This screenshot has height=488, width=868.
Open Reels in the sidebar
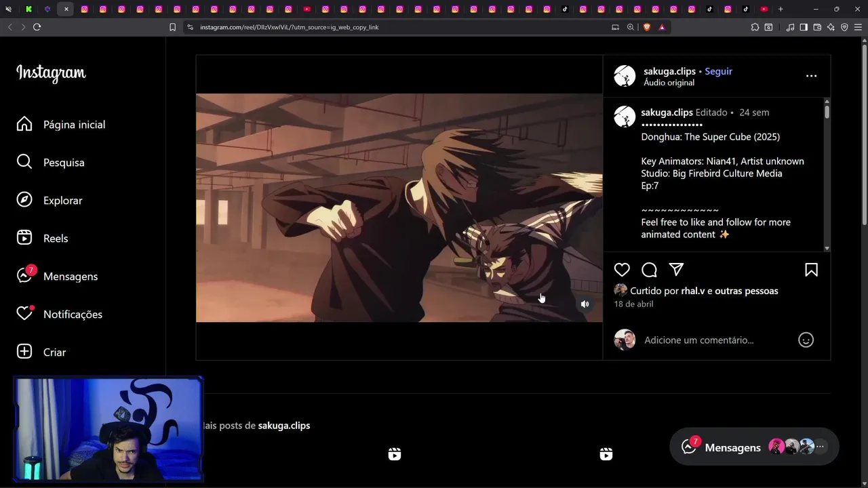pos(42,239)
